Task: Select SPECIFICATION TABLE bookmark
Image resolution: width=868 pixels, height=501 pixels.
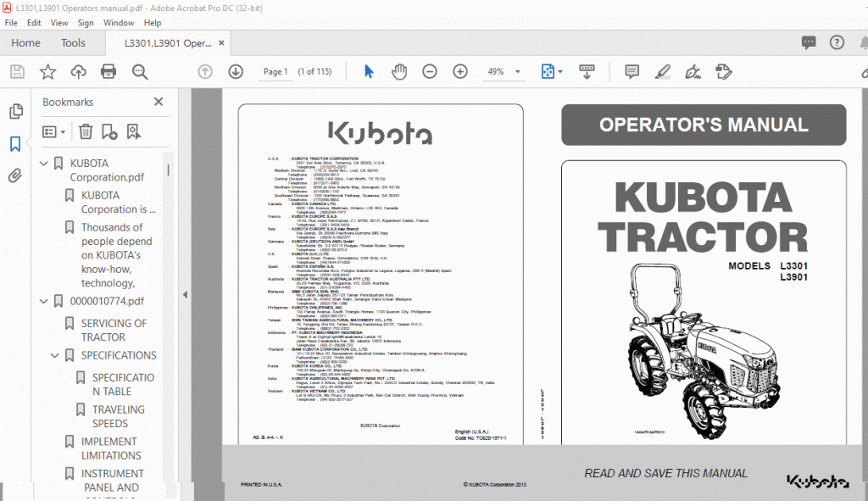Action: tap(124, 384)
